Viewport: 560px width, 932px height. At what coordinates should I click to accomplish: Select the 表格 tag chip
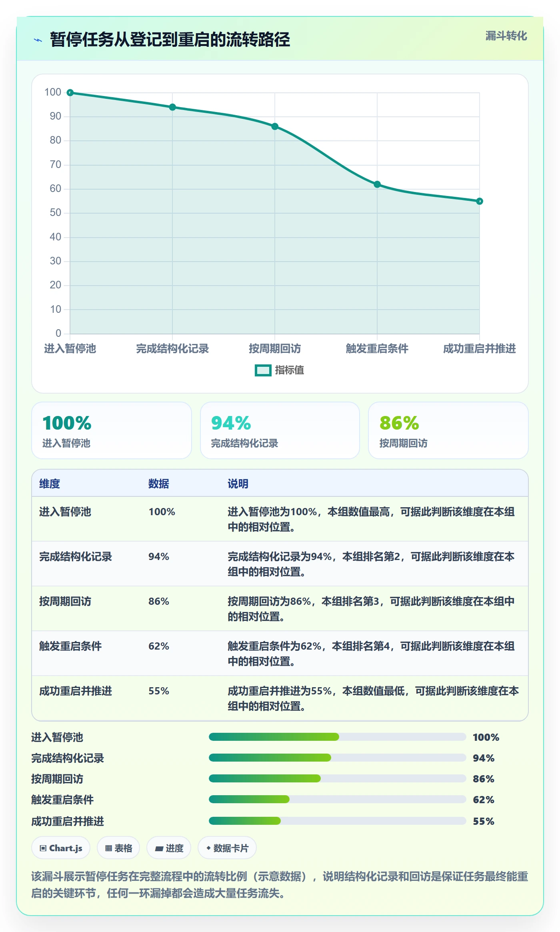pos(118,848)
